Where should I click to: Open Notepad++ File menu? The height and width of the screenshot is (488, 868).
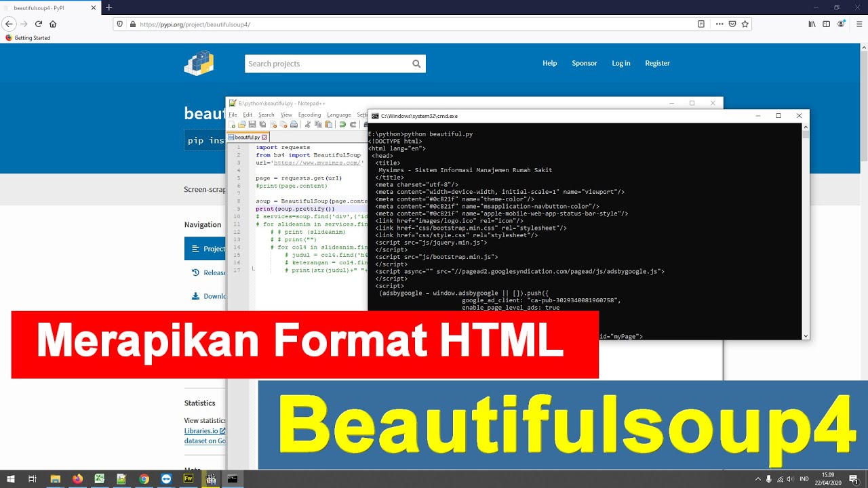point(233,115)
